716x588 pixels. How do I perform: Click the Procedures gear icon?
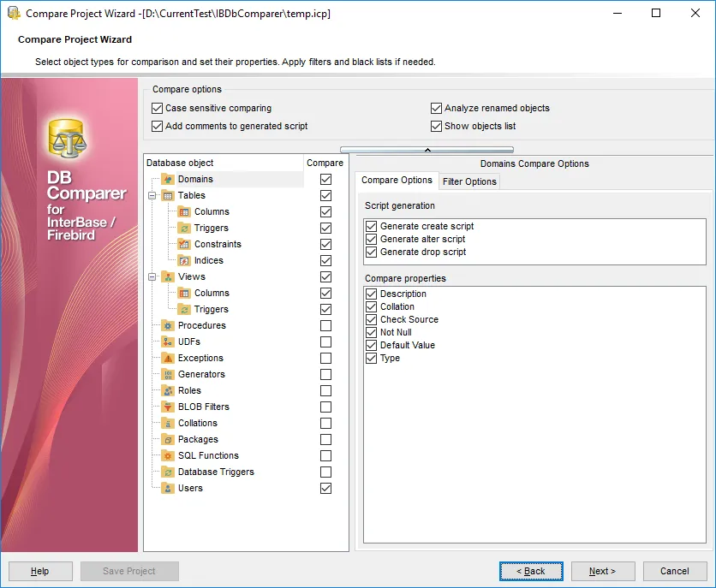[x=168, y=326]
